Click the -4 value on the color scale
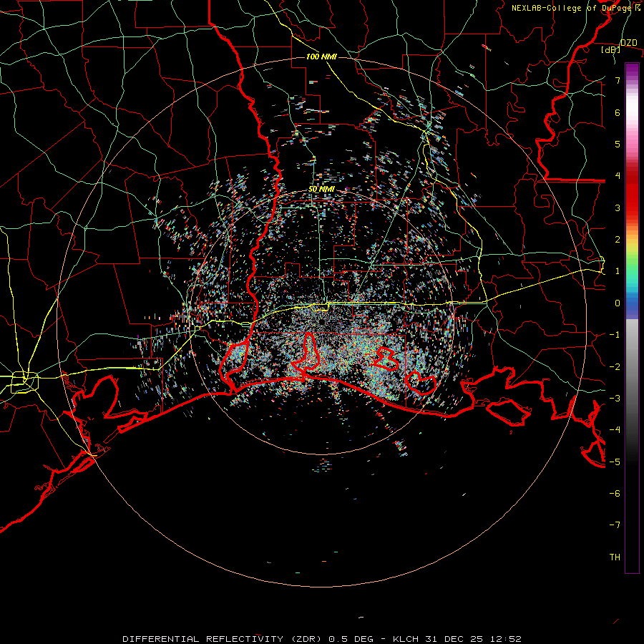 615,430
